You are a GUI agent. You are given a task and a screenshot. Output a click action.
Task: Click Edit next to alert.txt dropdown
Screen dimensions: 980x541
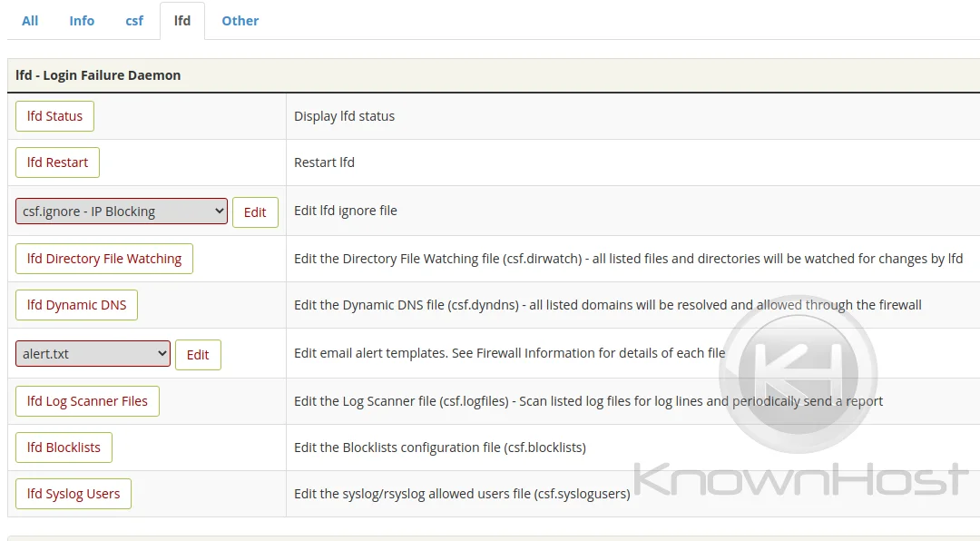[198, 355]
